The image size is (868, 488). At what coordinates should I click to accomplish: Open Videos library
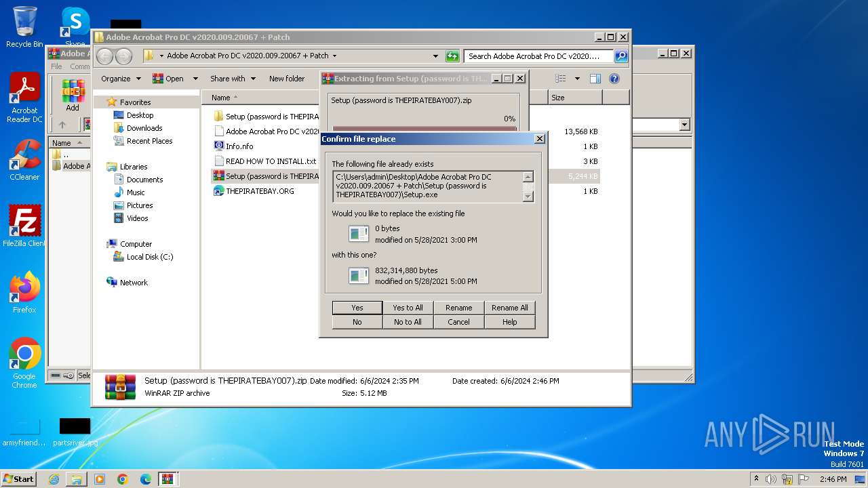[137, 218]
